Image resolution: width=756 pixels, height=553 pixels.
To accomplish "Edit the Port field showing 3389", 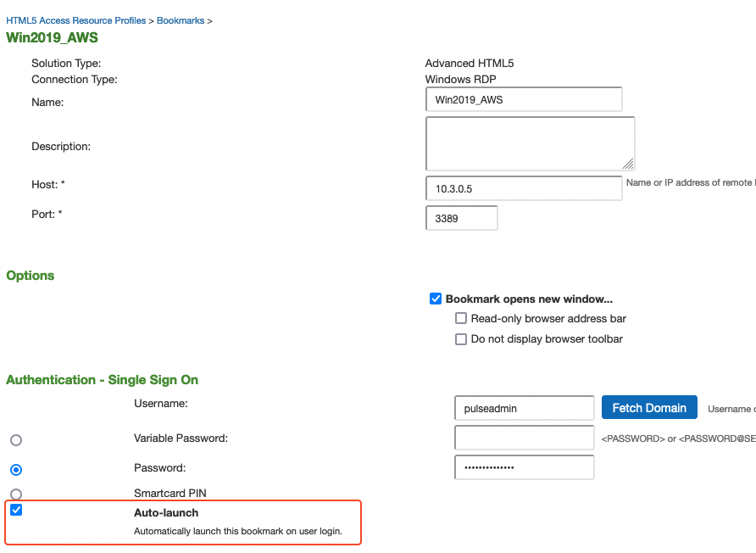I will [461, 218].
